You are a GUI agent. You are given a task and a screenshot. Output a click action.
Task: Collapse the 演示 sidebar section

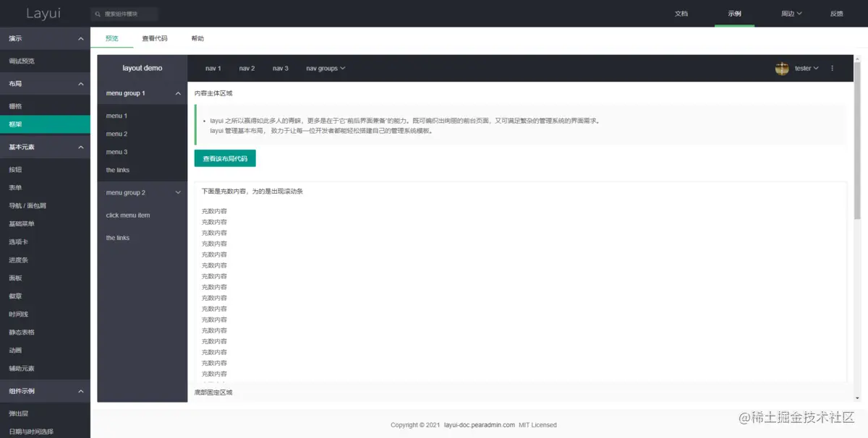45,38
